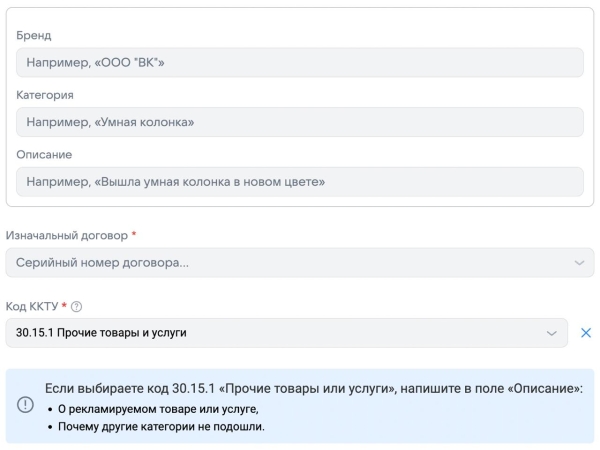
Task: Select the Описание text field
Action: [x=299, y=182]
